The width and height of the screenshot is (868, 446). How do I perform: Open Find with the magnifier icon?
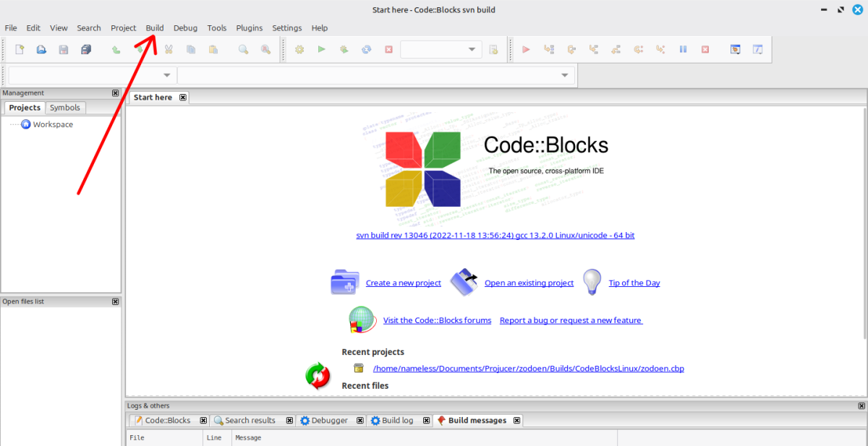point(244,50)
